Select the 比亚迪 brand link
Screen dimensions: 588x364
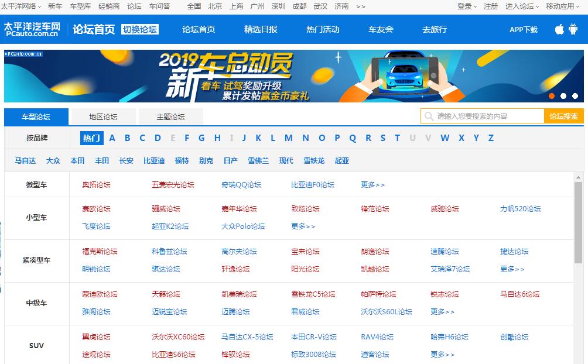[x=154, y=161]
